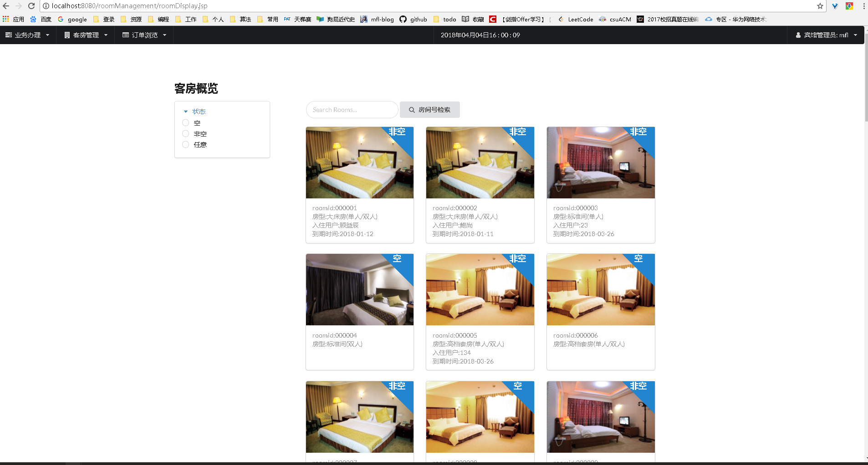Click the date and time display in navbar

coord(480,35)
